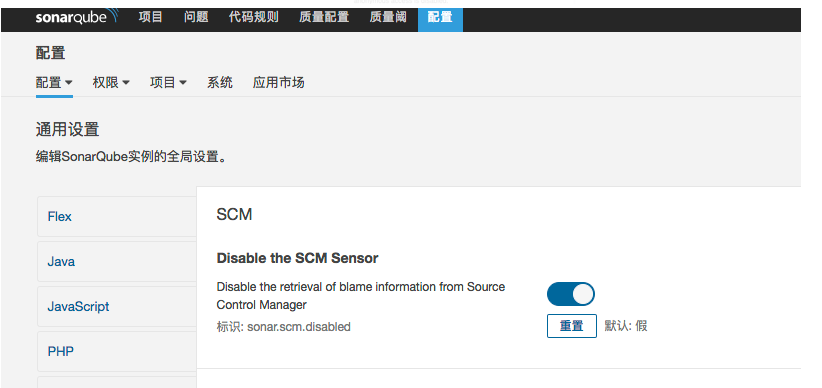
Task: Open the 问题 menu item
Action: tap(196, 17)
